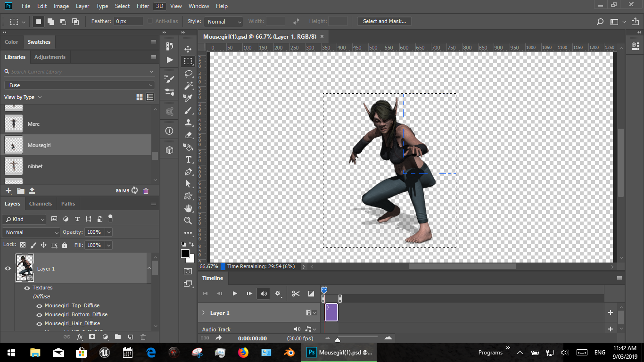Mute the Audio Track
The height and width of the screenshot is (362, 644).
pyautogui.click(x=297, y=329)
